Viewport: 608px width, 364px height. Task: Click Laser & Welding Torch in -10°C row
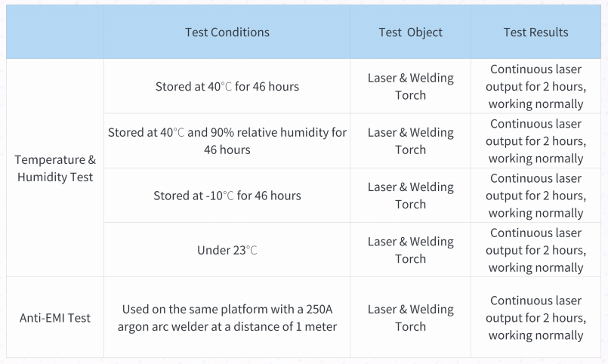410,196
